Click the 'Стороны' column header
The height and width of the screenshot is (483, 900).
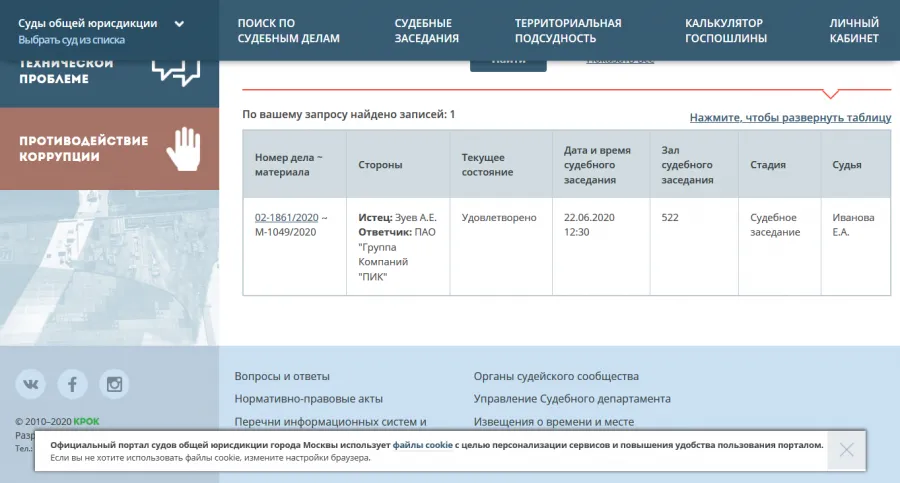tap(398, 165)
